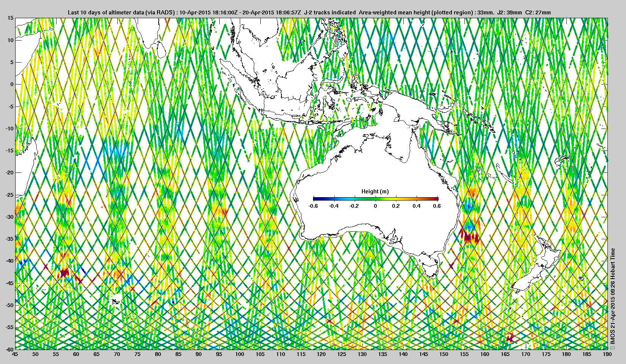Click longitude axis tick label '190'
Image resolution: width=626 pixels, height=364 pixels.
pyautogui.click(x=607, y=355)
